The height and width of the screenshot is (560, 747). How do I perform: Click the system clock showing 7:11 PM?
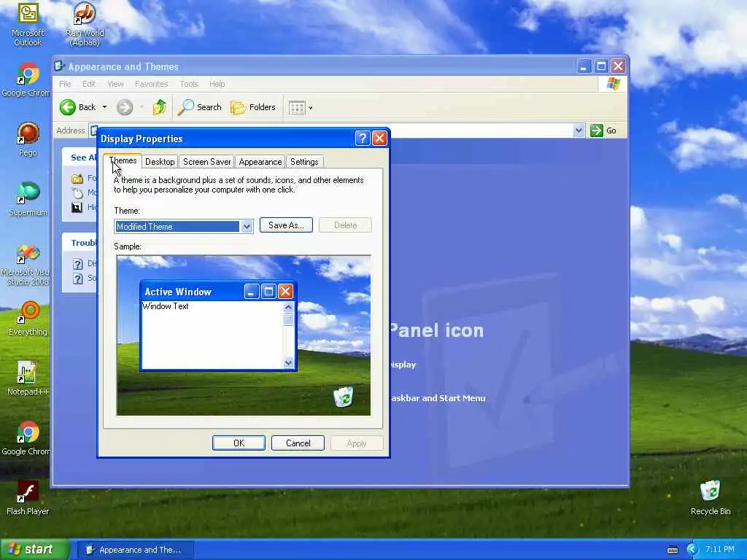[720, 550]
